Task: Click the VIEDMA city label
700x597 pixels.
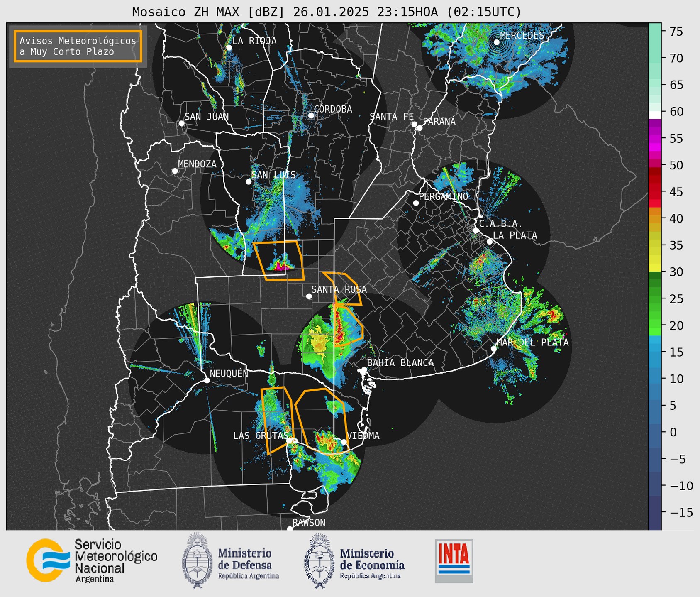Action: click(x=363, y=436)
